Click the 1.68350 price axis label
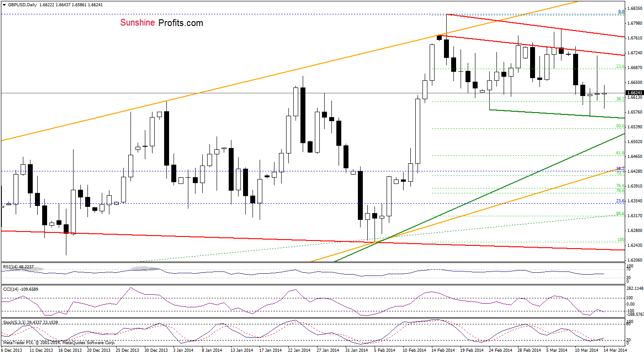 pyautogui.click(x=635, y=9)
